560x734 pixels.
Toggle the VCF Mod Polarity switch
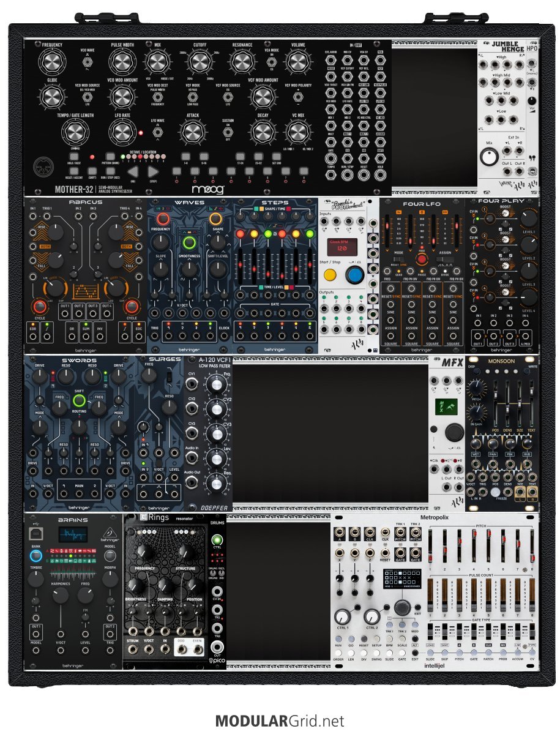(x=298, y=97)
